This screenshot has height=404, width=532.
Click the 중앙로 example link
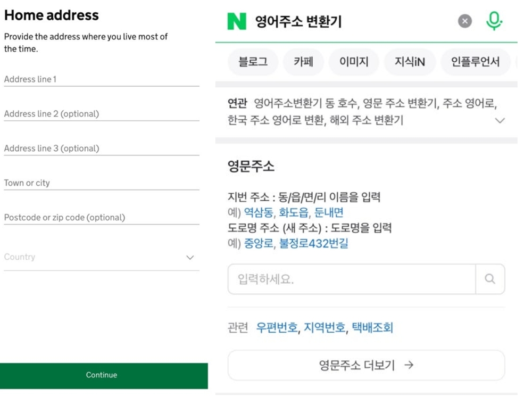coord(259,243)
